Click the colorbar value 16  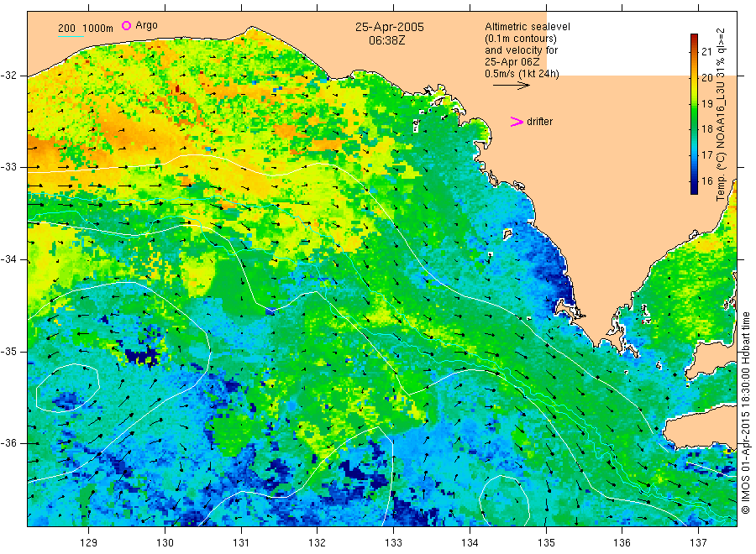click(x=706, y=181)
